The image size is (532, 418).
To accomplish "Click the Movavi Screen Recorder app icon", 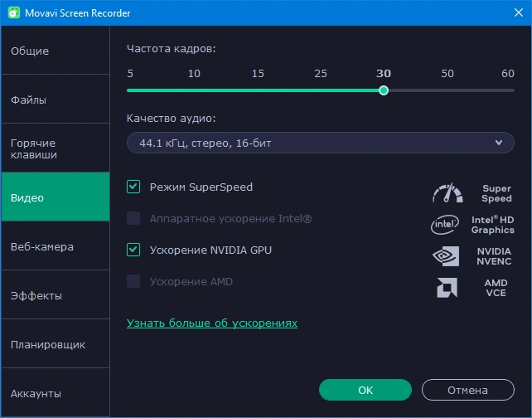I will (x=14, y=13).
